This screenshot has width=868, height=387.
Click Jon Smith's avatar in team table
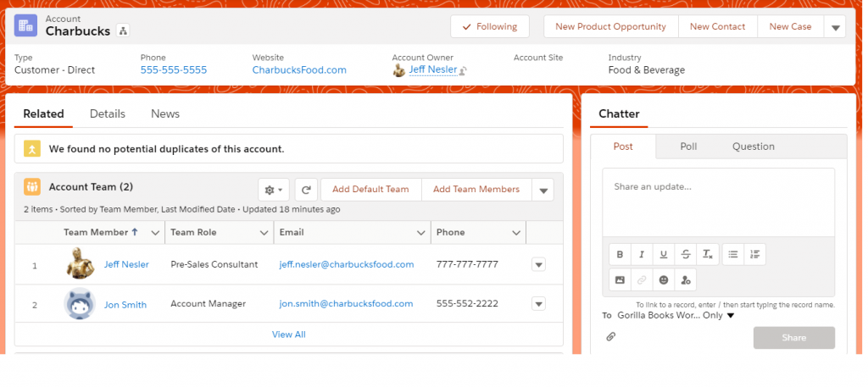79,303
